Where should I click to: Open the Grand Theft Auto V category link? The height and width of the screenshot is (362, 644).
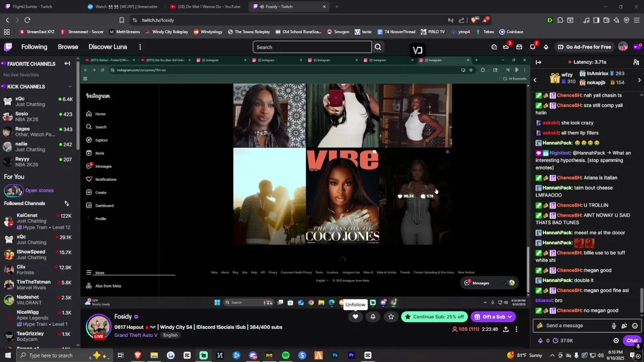(136, 335)
